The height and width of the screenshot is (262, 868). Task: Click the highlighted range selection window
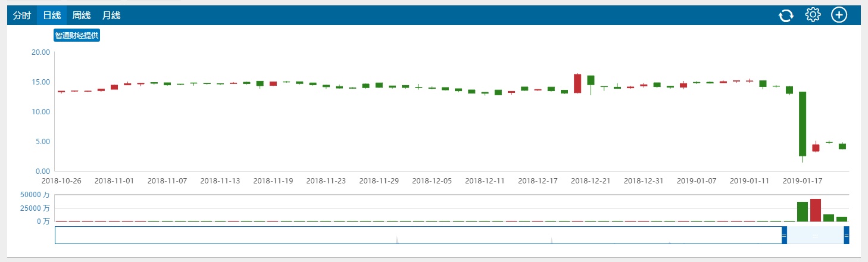(x=816, y=235)
